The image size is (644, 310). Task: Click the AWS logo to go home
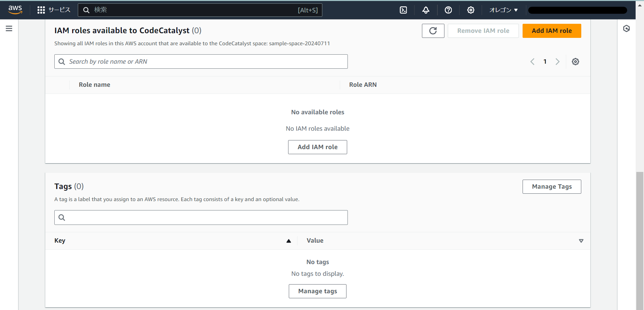click(x=15, y=10)
